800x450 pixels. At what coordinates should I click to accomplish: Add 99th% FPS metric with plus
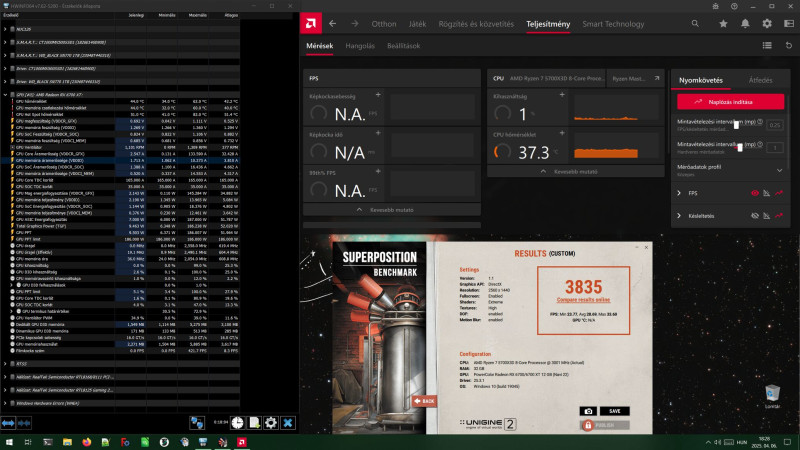378,171
